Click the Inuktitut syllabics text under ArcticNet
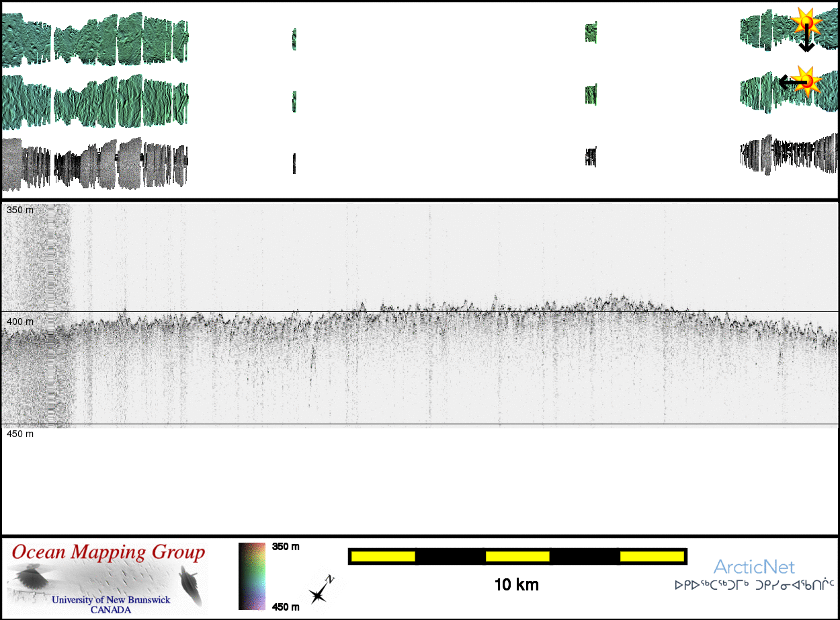 coord(754,585)
